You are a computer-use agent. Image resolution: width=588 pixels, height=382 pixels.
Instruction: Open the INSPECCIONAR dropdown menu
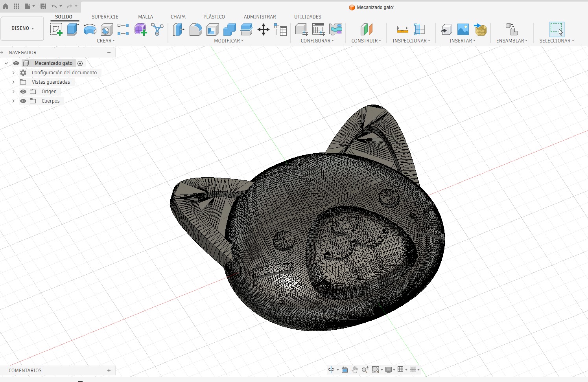point(411,41)
